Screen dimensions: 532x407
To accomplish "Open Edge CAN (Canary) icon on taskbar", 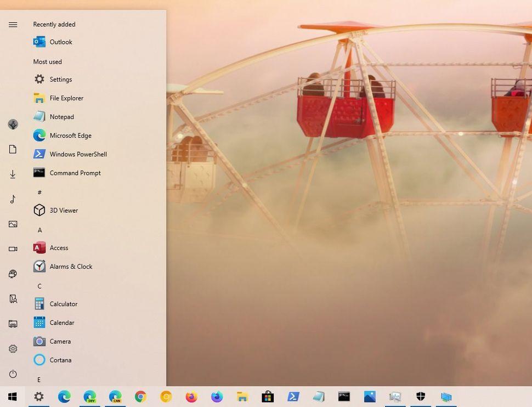I will pyautogui.click(x=115, y=397).
